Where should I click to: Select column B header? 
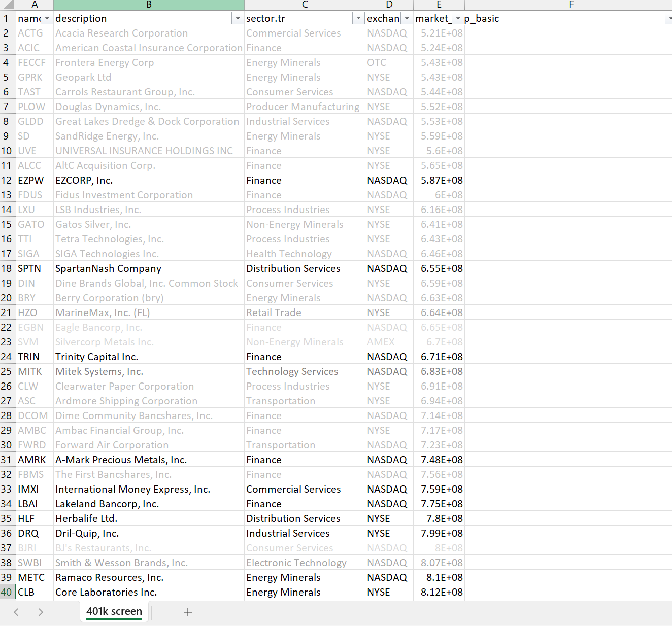149,5
